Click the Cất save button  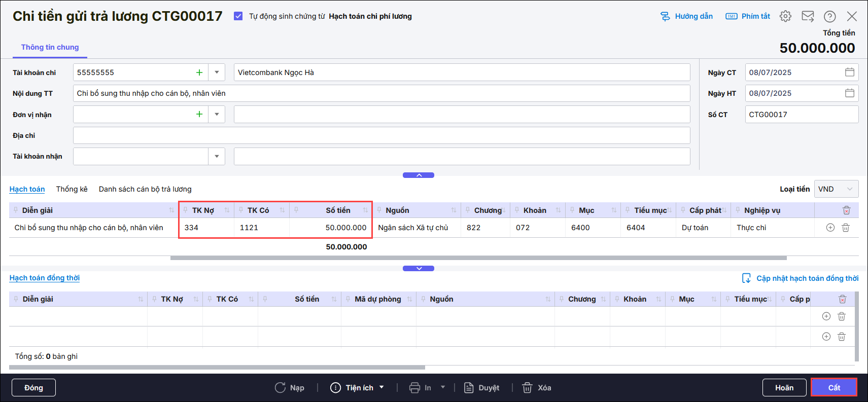pyautogui.click(x=834, y=388)
